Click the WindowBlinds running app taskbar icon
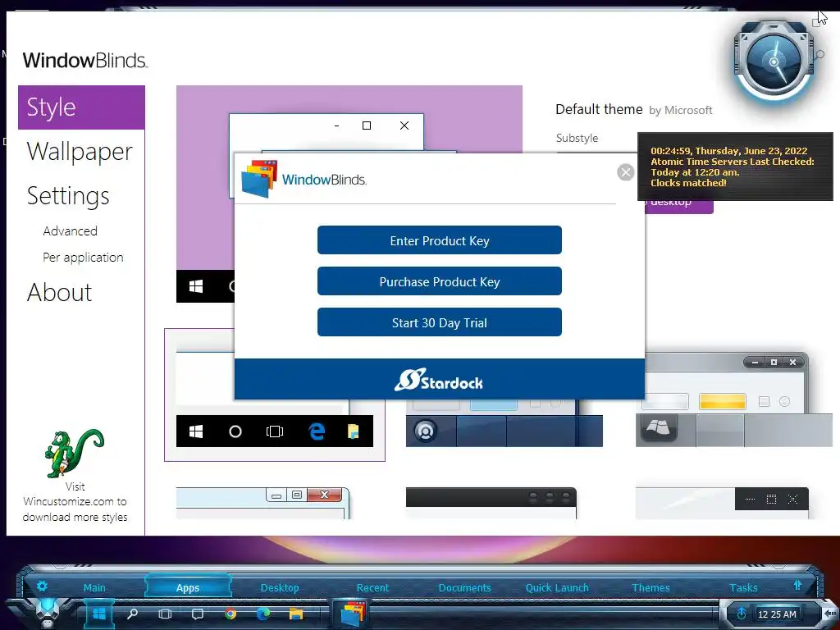Image resolution: width=840 pixels, height=630 pixels. (x=353, y=614)
